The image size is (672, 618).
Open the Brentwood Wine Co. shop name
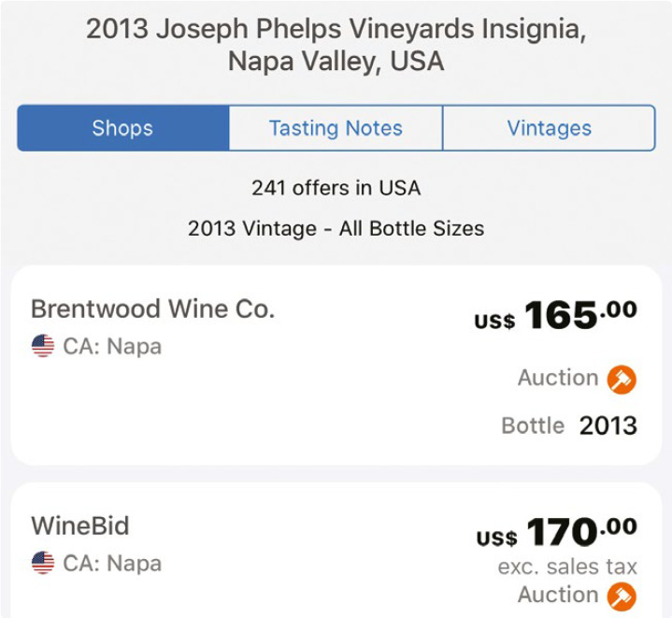tap(152, 309)
